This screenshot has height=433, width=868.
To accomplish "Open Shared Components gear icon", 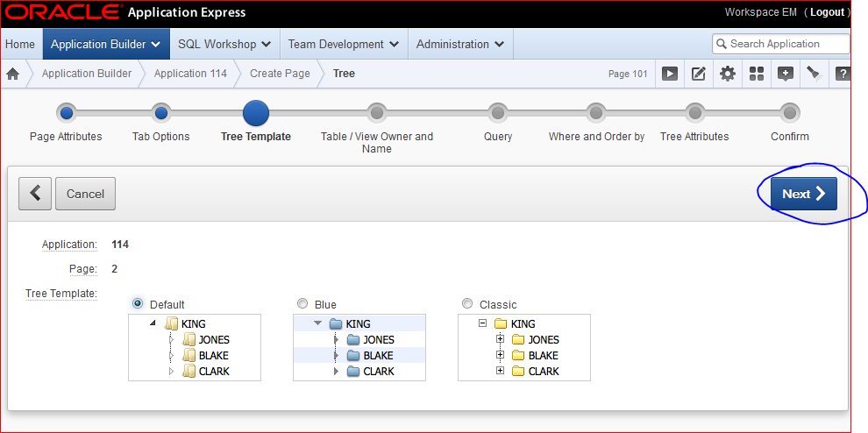I will pos(728,74).
